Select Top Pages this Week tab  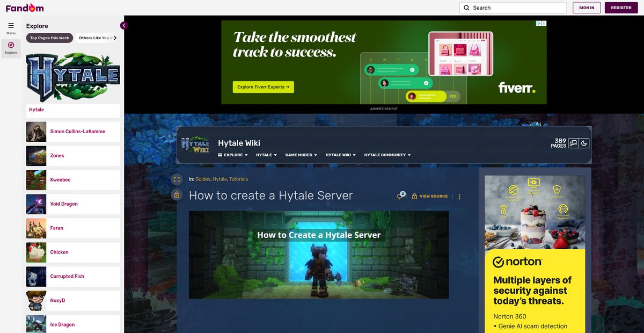tap(49, 38)
